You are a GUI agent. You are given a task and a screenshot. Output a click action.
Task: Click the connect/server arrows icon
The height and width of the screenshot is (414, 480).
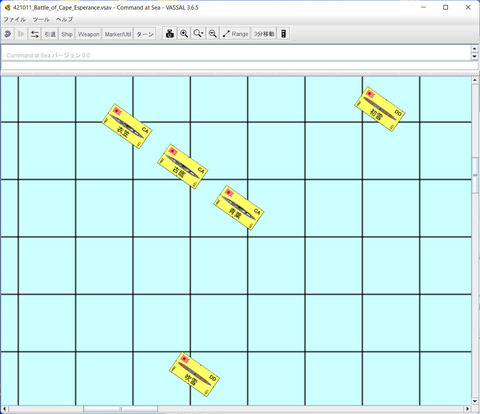pyautogui.click(x=34, y=34)
